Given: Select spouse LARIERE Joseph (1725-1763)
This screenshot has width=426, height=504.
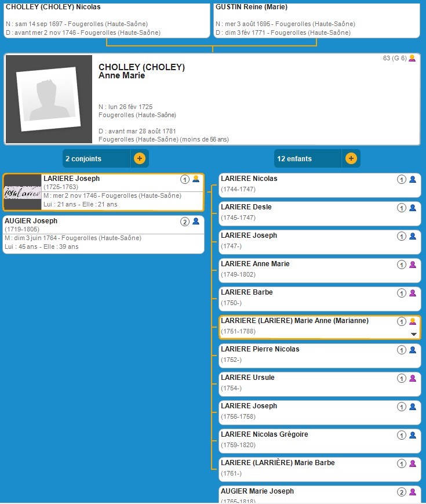Looking at the screenshot, I should pos(110,191).
